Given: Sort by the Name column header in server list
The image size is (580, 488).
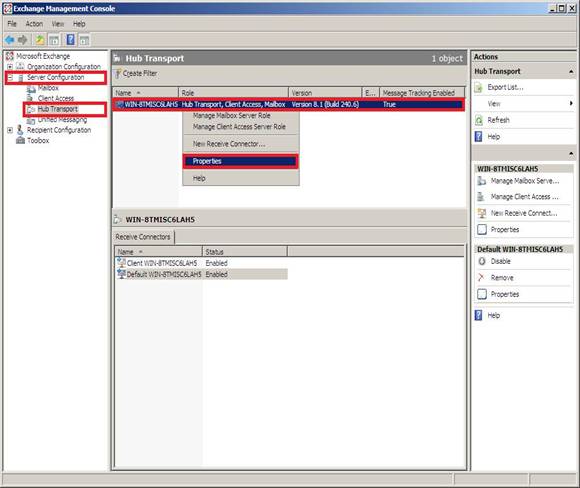Looking at the screenshot, I should (x=146, y=93).
